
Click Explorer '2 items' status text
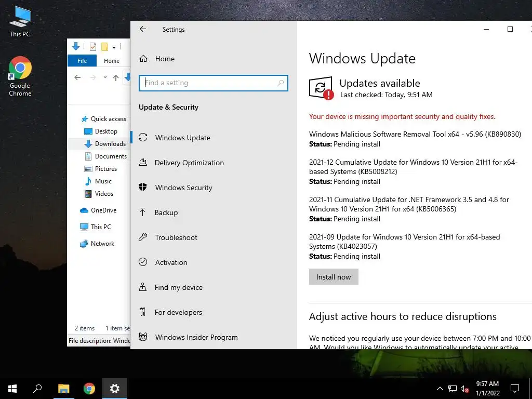click(x=85, y=328)
